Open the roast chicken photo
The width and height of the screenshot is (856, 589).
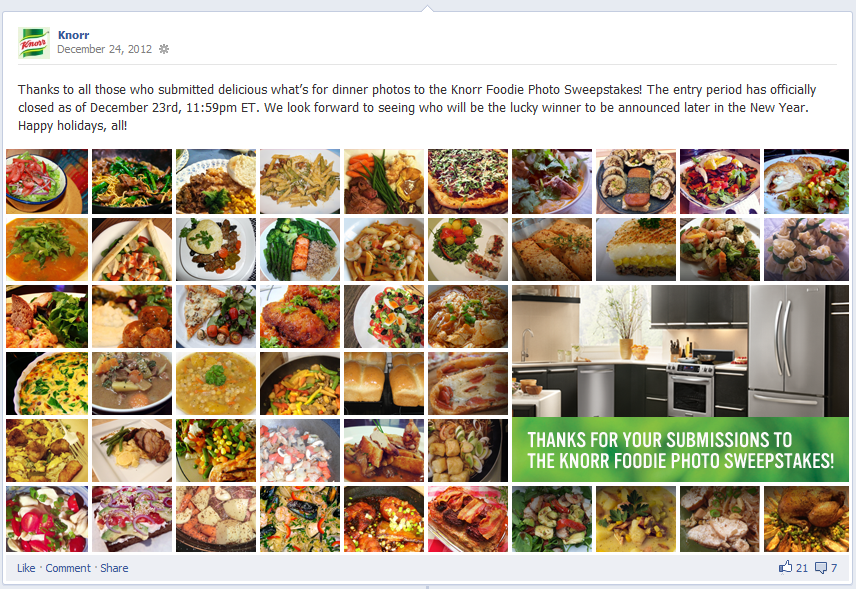tap(806, 519)
